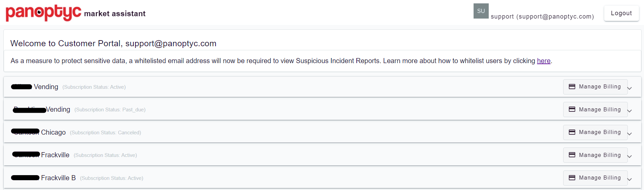Select the Frackville B account title

(x=43, y=178)
